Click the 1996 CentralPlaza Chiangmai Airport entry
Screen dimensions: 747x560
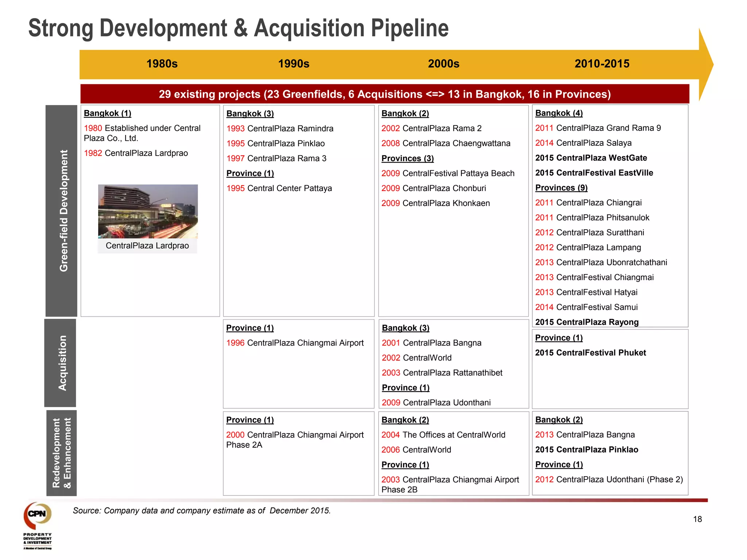pyautogui.click(x=295, y=343)
